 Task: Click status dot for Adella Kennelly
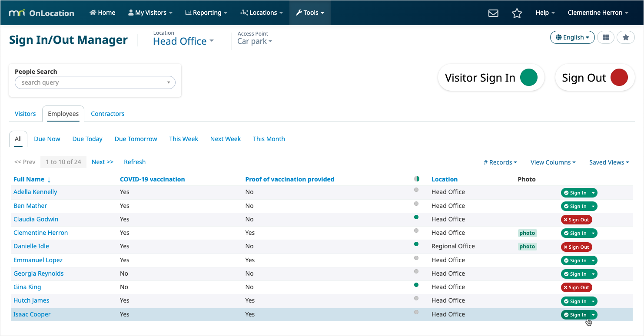pos(416,190)
